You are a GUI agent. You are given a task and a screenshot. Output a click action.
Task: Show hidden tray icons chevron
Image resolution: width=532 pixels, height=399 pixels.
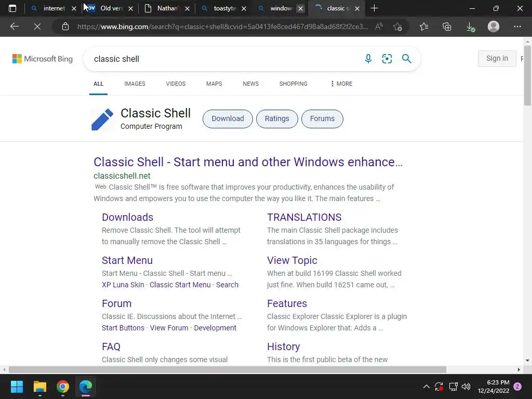(x=427, y=387)
